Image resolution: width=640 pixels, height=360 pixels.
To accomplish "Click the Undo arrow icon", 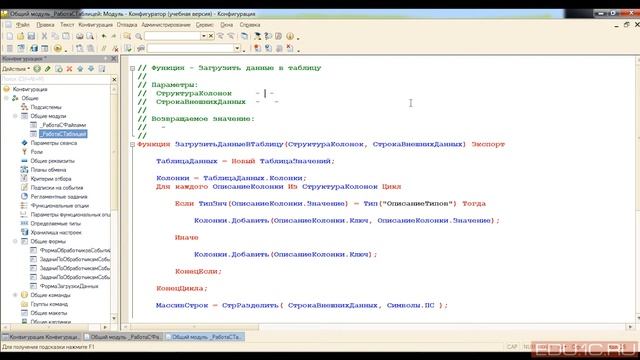I will point(104,36).
